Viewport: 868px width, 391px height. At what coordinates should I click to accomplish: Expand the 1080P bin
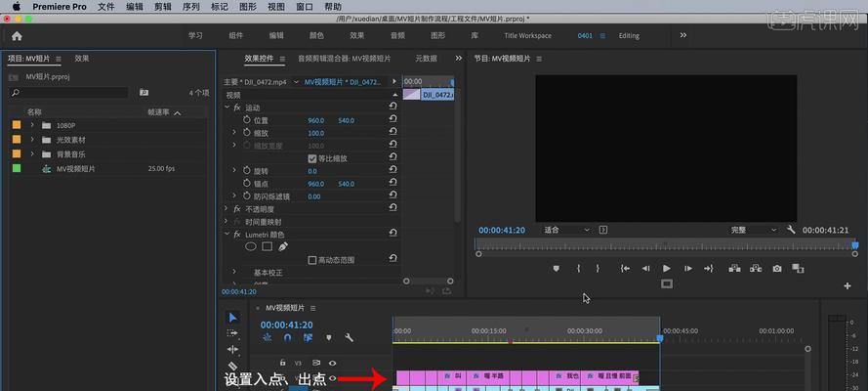(32, 125)
